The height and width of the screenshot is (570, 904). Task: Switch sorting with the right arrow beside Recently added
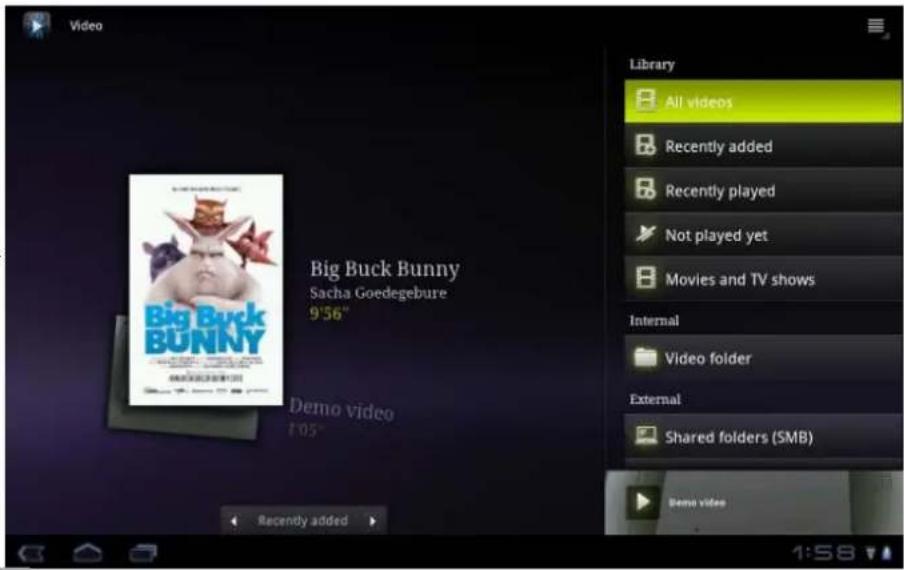tap(373, 521)
